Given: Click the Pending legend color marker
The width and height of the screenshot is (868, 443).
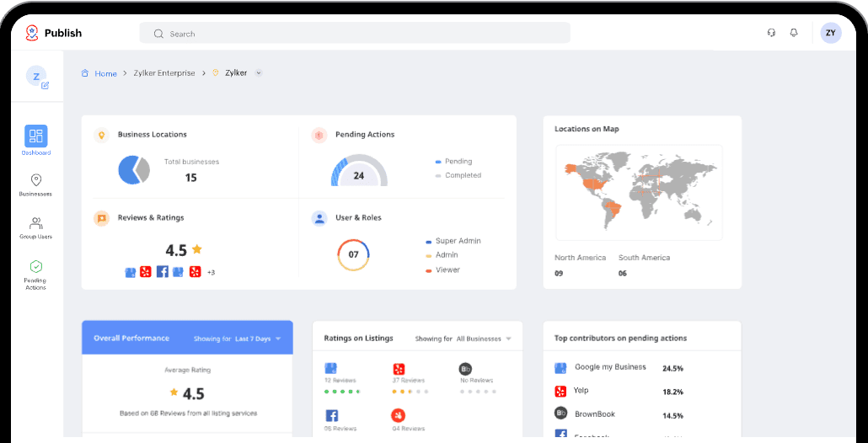Looking at the screenshot, I should click(438, 162).
